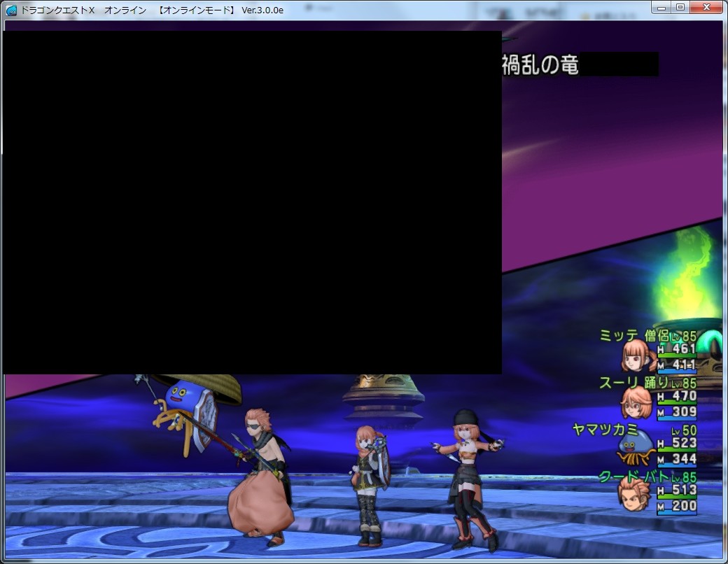Viewport: 728px width, 564px height.
Task: Click the center character holding a shield
Action: click(370, 485)
